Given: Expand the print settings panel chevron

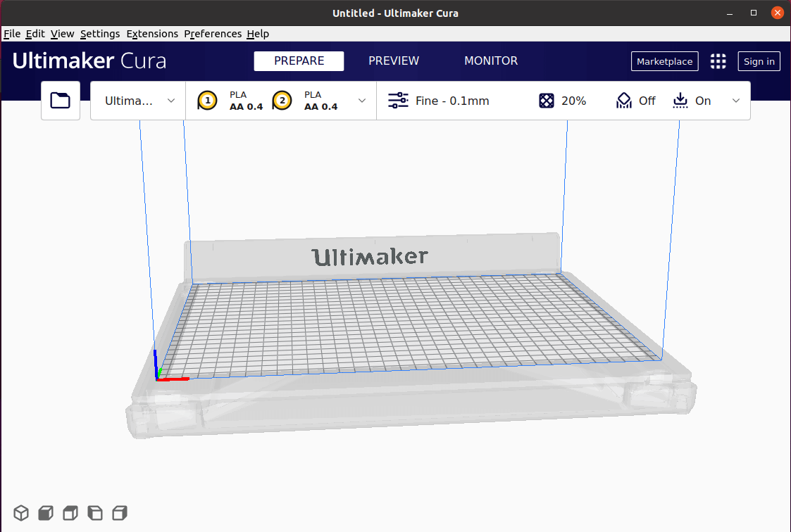Looking at the screenshot, I should click(x=736, y=100).
